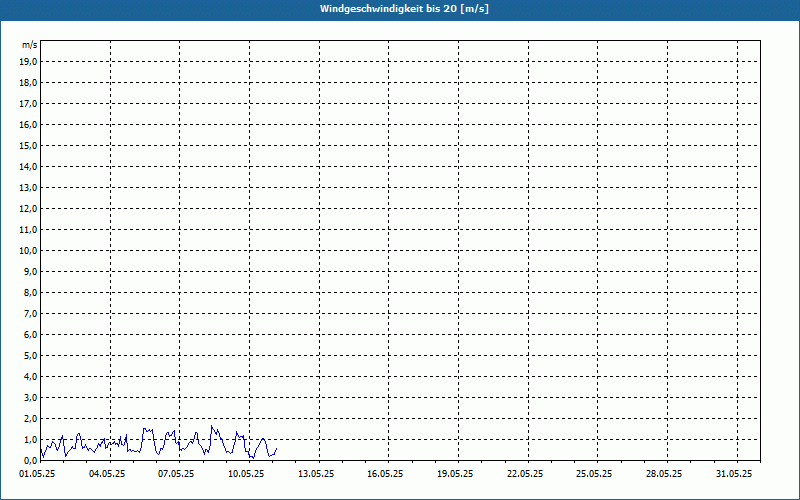Image resolution: width=800 pixels, height=500 pixels.
Task: Click the 16,0 y-axis label
Action: pos(28,124)
